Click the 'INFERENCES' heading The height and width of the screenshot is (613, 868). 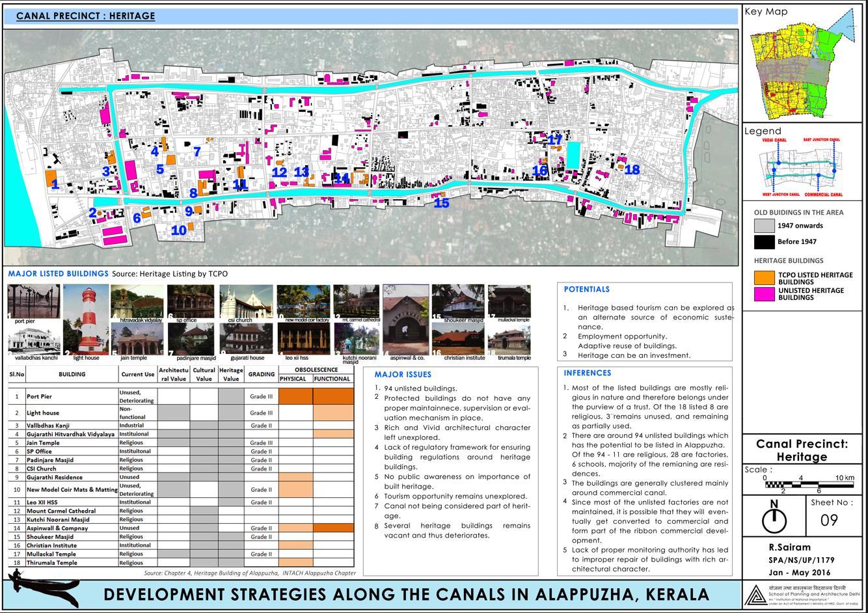(x=588, y=373)
